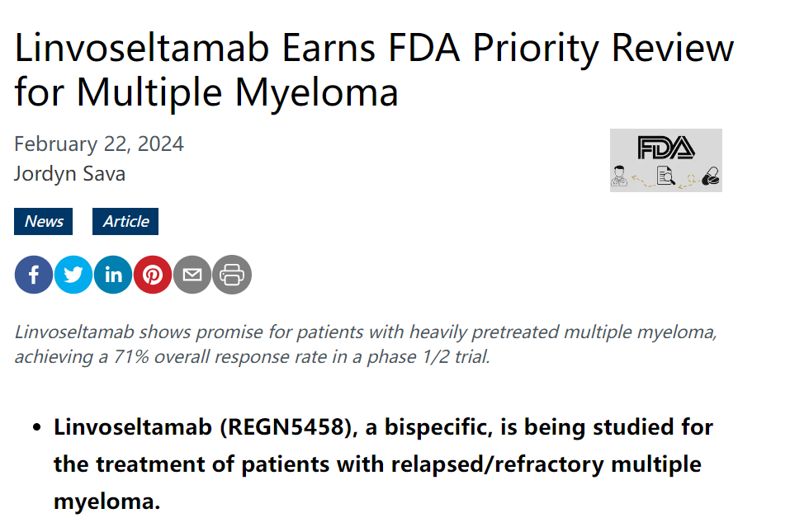Click the February 22, 2024 date
790x532 pixels.
pos(99,144)
